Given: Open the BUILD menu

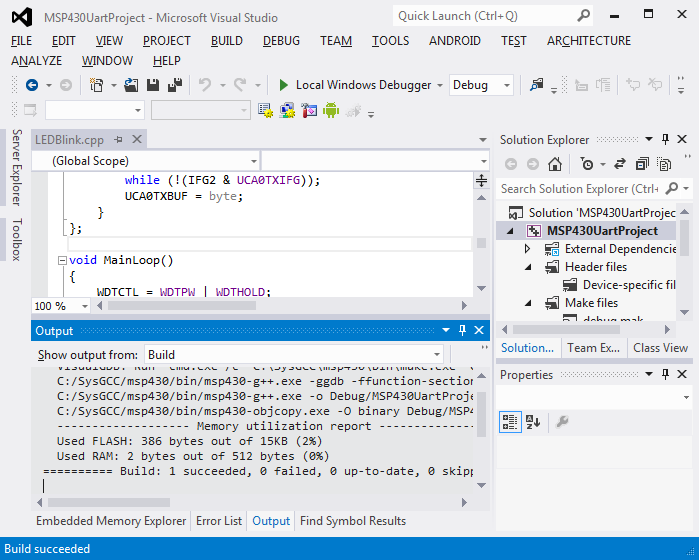Looking at the screenshot, I should [226, 41].
